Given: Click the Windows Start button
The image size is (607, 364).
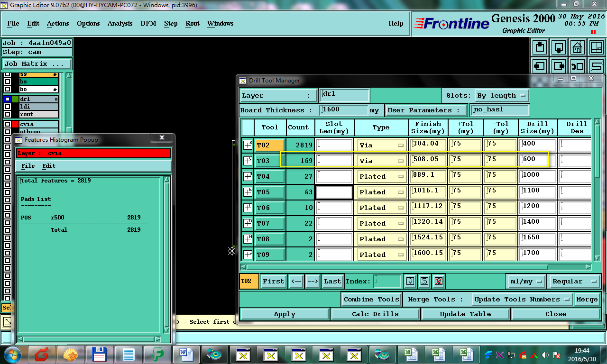Looking at the screenshot, I should pyautogui.click(x=13, y=355).
